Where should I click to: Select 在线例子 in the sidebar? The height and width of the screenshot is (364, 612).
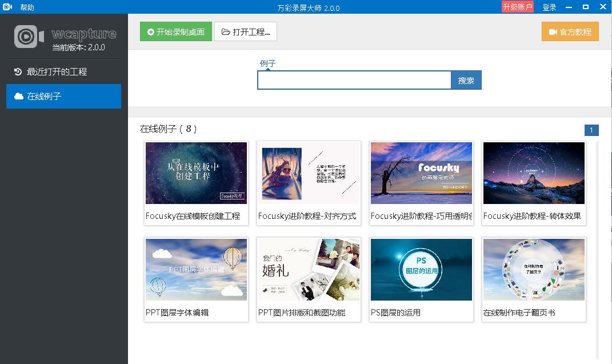(x=63, y=96)
